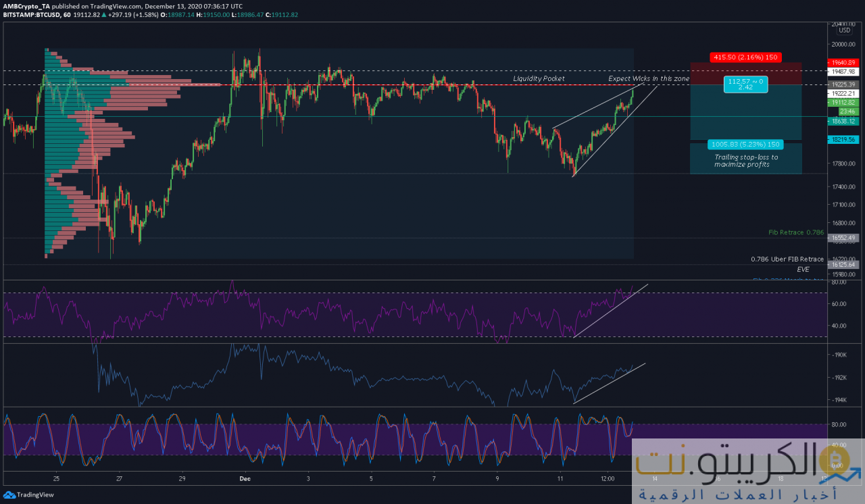This screenshot has width=865, height=504.
Task: Click the 112.57 risk/reward ratio box
Action: click(745, 84)
